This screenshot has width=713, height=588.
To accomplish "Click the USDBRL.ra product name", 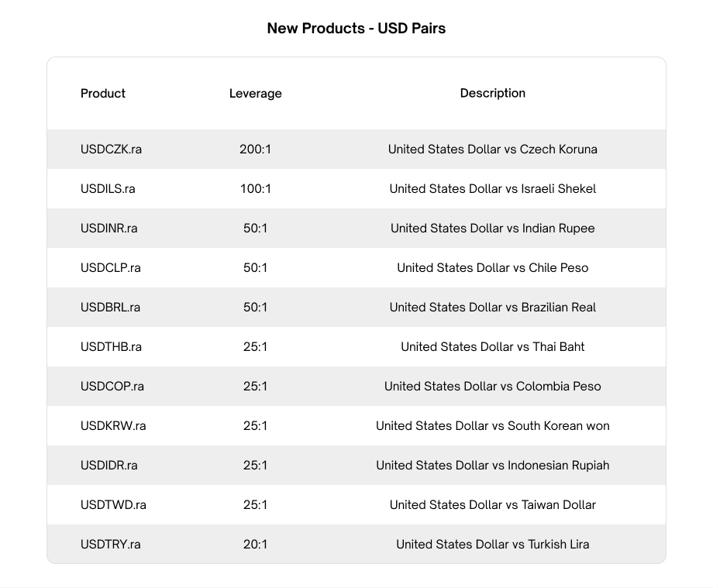I will click(110, 308).
